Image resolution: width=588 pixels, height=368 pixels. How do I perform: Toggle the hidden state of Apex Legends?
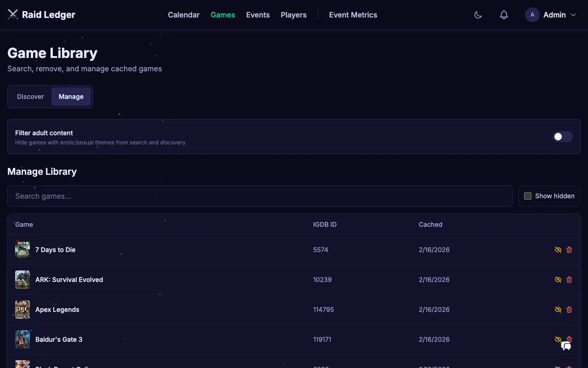click(558, 310)
